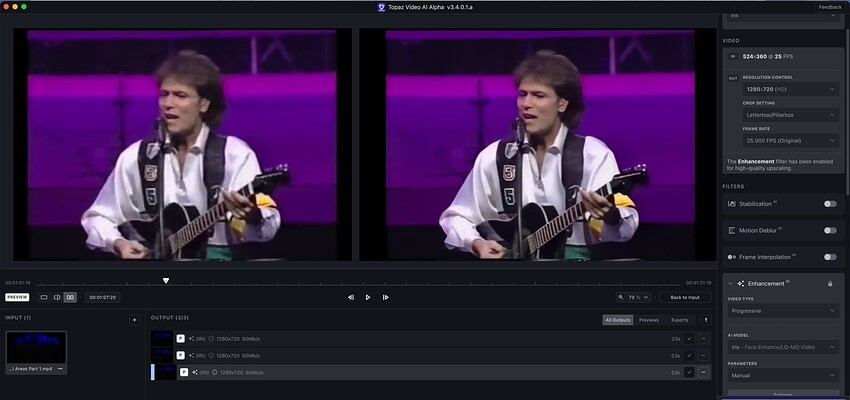Enable Frame Interpolation toggle
Viewport: 850px width, 400px height.
pos(830,257)
